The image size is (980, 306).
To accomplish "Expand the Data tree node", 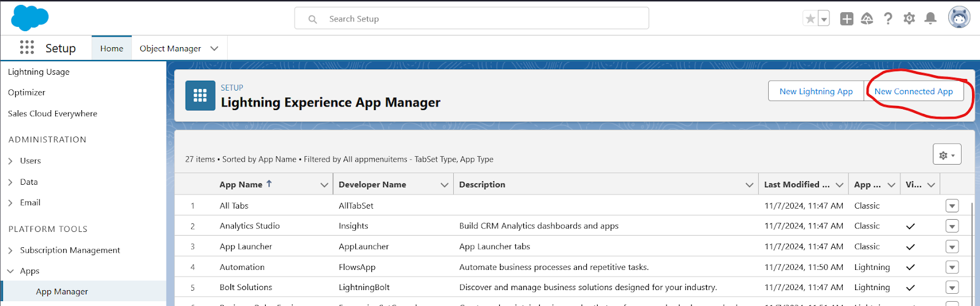I will coord(10,182).
